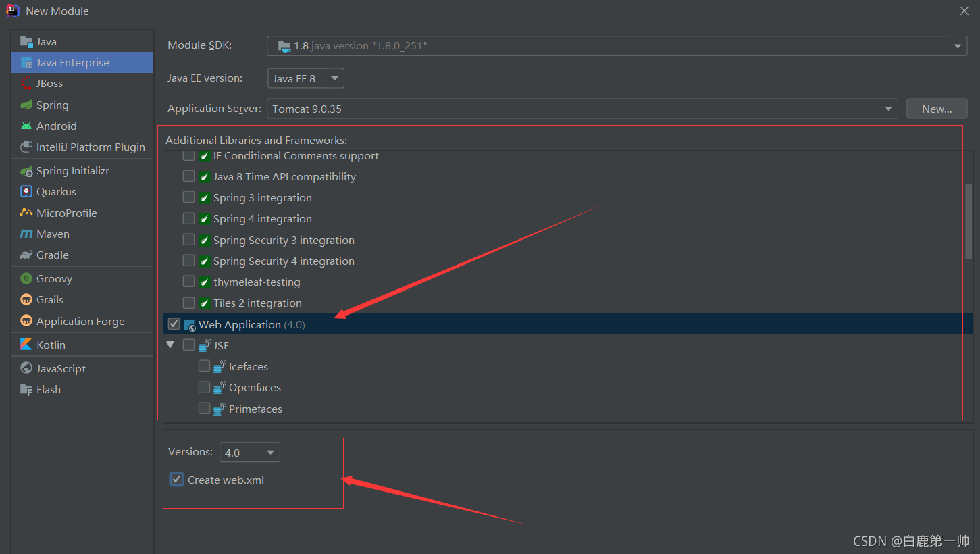Screen dimensions: 980x554
Task: Select Java Enterprise module type
Action: (82, 62)
